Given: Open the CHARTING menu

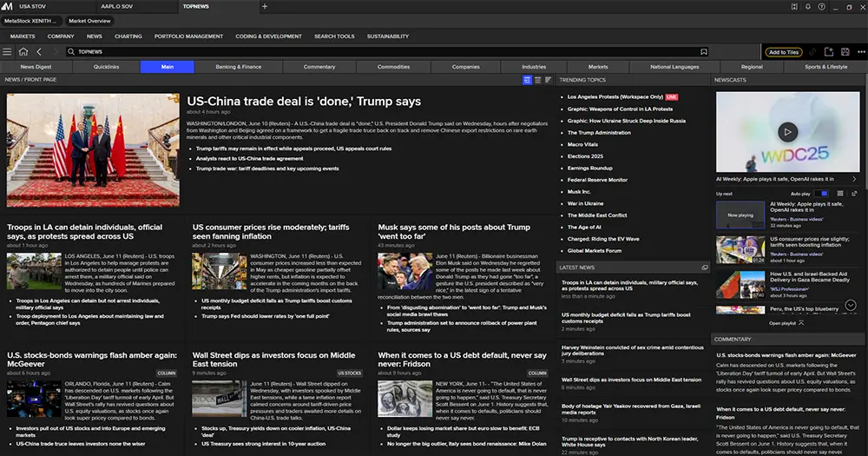Looking at the screenshot, I should [128, 36].
